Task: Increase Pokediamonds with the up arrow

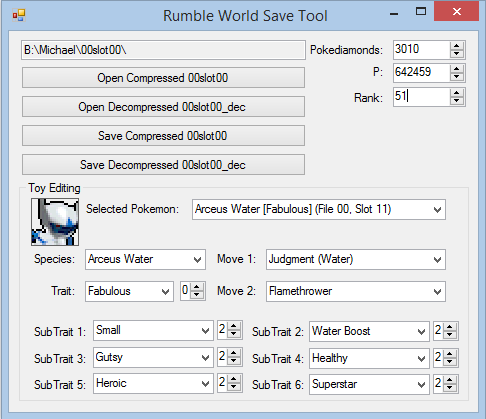Action: pyautogui.click(x=457, y=46)
